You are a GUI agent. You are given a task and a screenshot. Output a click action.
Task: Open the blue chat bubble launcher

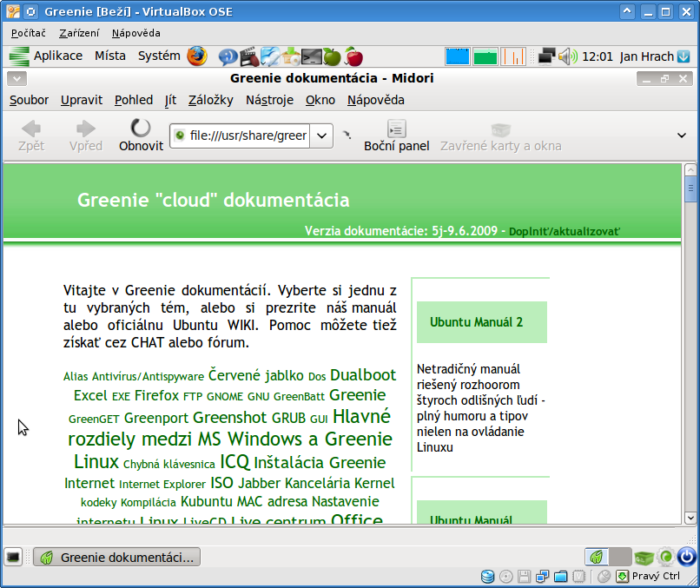(x=228, y=56)
